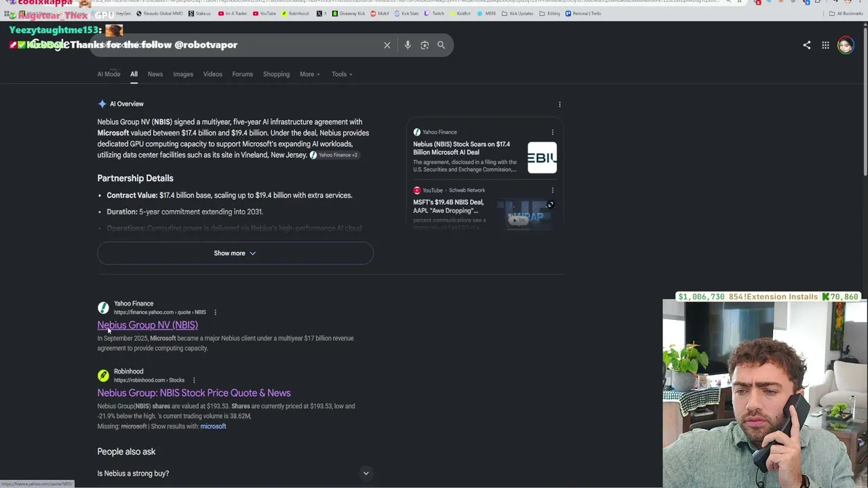Switch to AI Mode tab

[x=108, y=75]
